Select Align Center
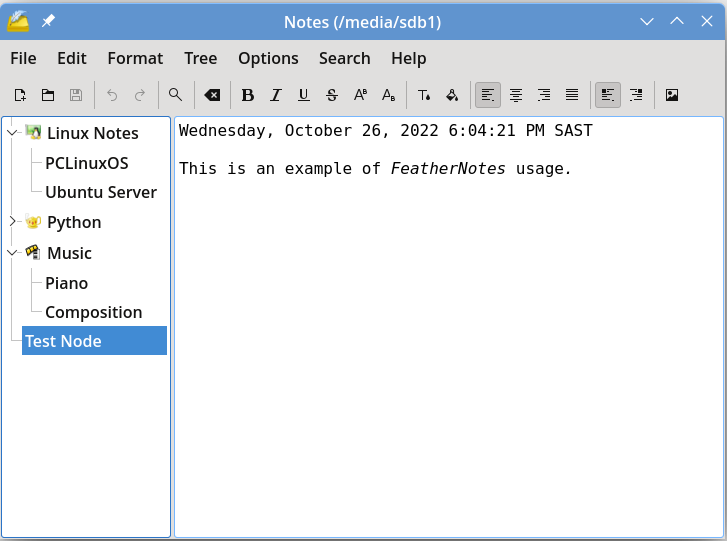 (x=516, y=95)
